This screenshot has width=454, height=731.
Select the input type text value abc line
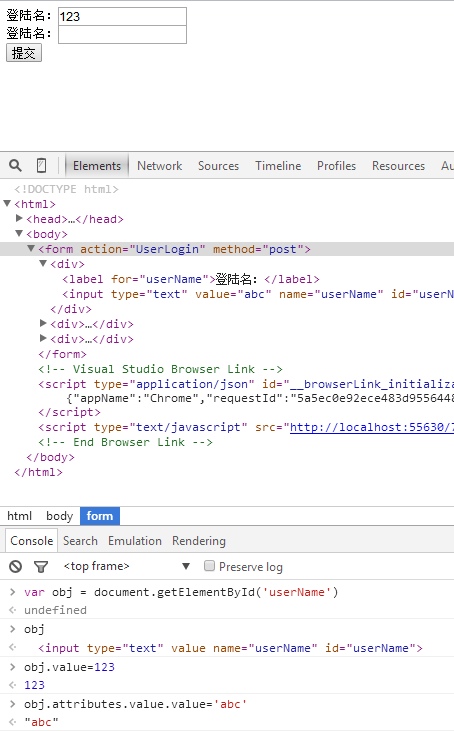[x=258, y=294]
